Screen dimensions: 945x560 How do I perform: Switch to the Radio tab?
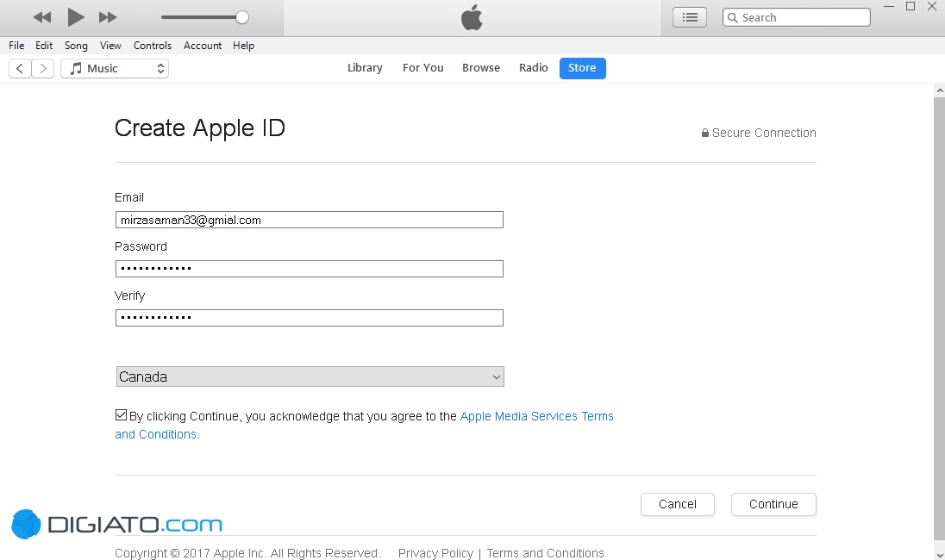[534, 68]
